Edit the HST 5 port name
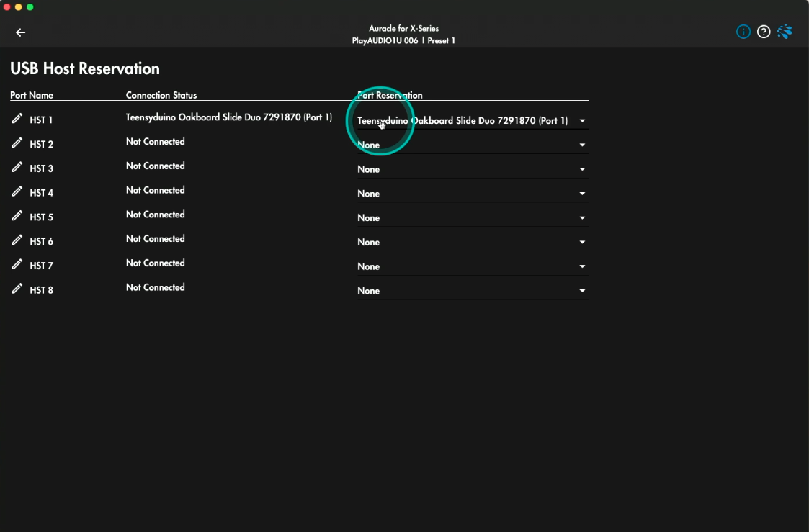 click(x=17, y=215)
